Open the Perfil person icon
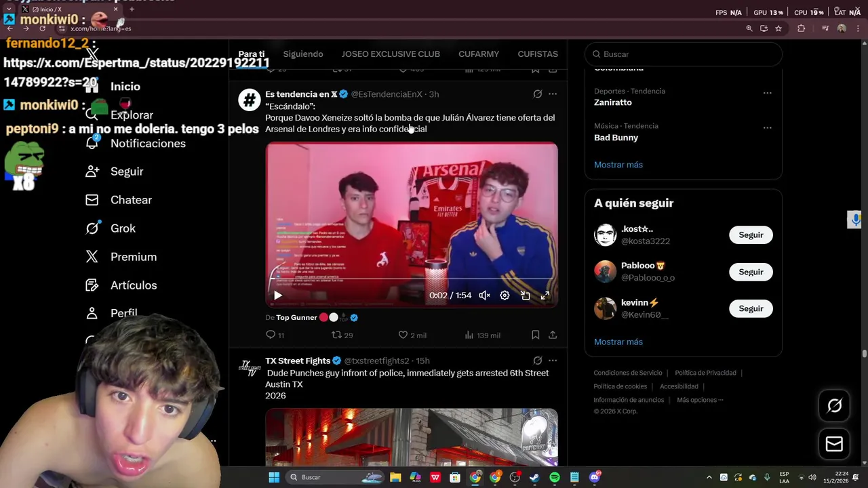 [x=92, y=313]
